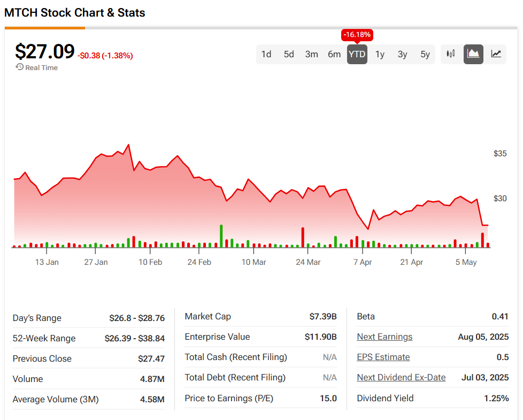Click the -$0.38 (-1.38%) price change

(105, 56)
